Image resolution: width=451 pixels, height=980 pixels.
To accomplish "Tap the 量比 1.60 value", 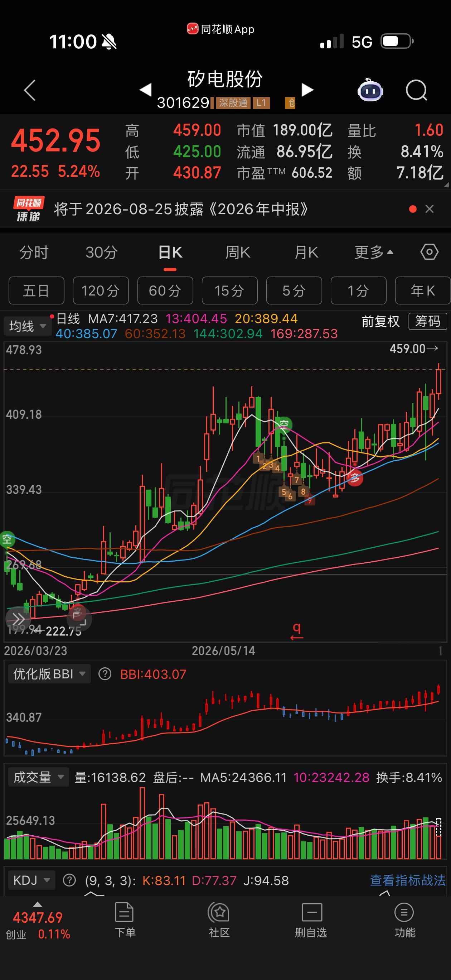I will [429, 130].
